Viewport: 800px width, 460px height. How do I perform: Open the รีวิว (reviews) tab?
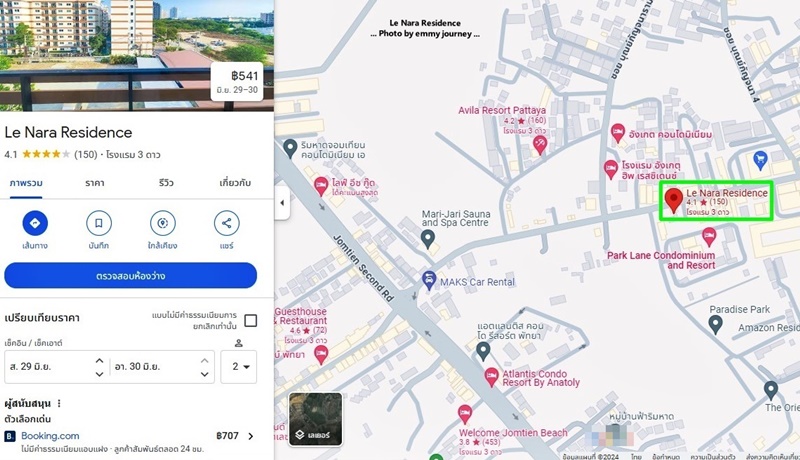click(x=166, y=183)
